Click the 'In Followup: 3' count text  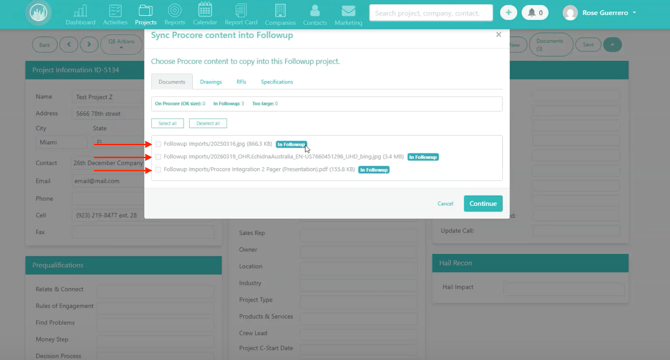click(x=229, y=104)
